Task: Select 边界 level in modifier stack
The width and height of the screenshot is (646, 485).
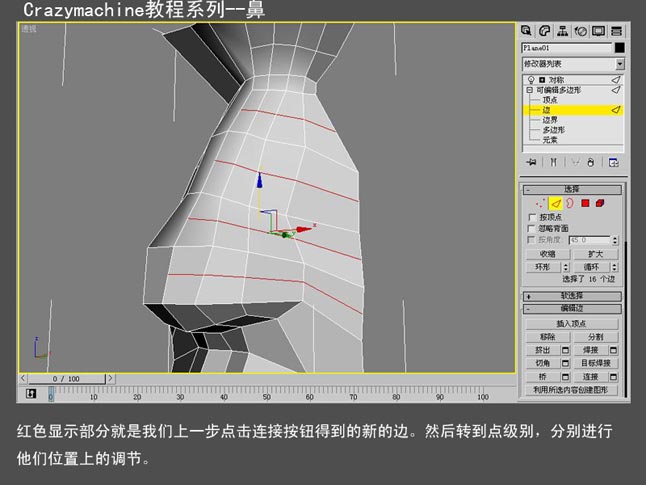Action: [550, 120]
